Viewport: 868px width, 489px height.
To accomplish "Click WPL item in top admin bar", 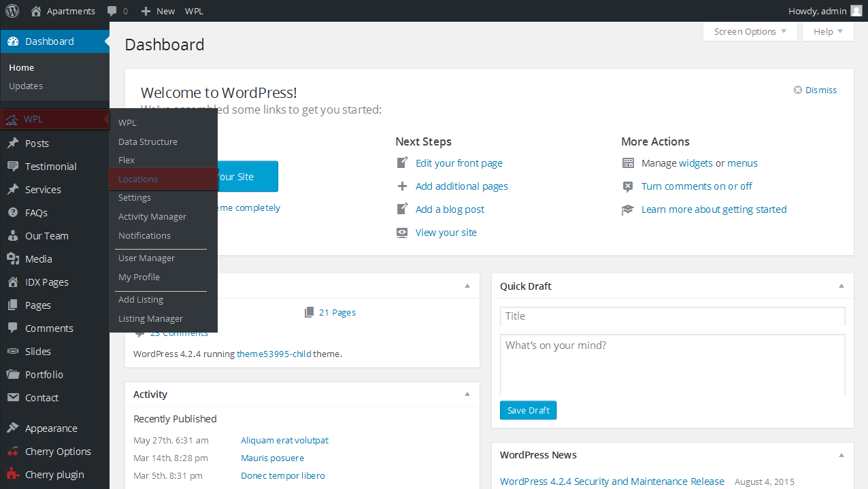I will click(x=194, y=11).
